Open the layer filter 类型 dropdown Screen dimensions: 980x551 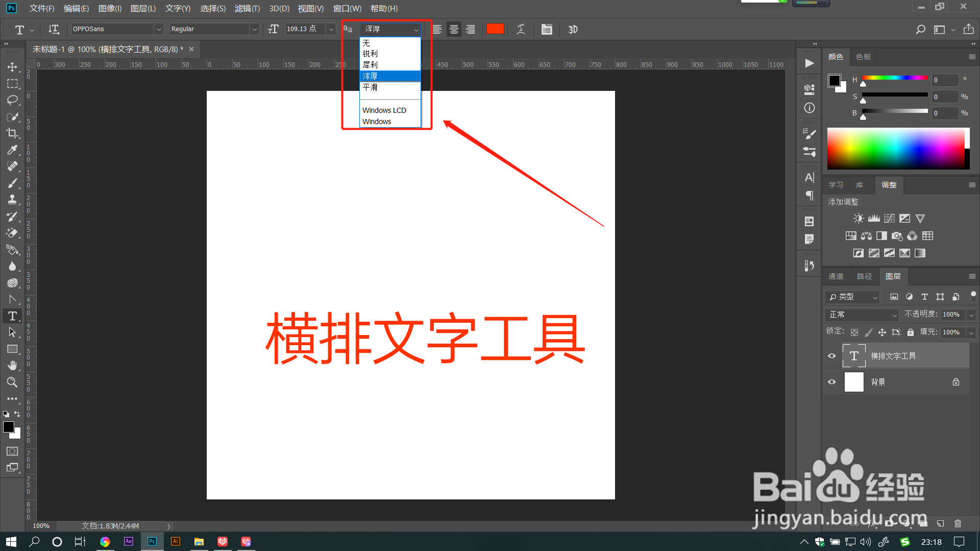tap(852, 297)
